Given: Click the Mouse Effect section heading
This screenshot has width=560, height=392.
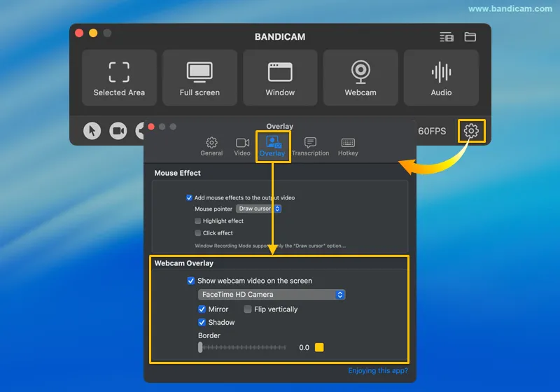Looking at the screenshot, I should pyautogui.click(x=178, y=173).
